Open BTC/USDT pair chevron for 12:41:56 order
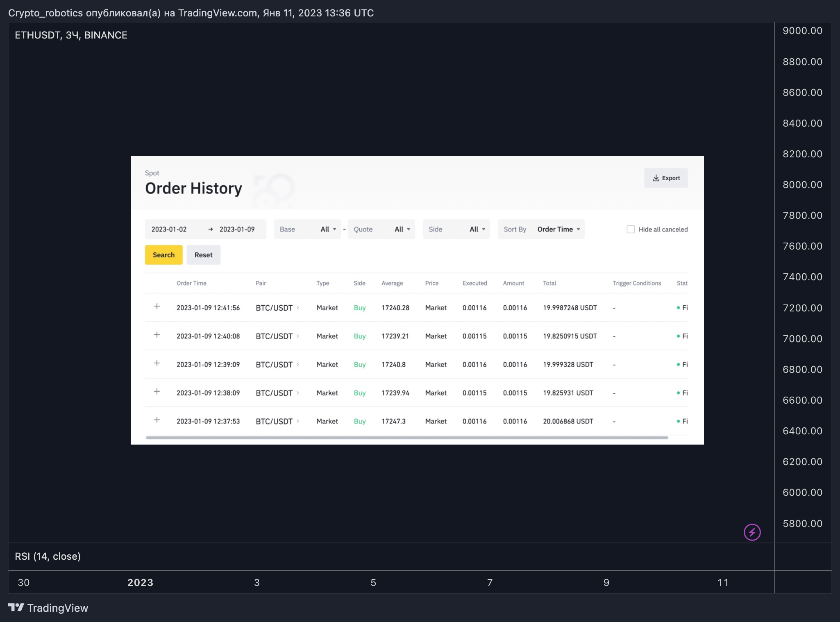The width and height of the screenshot is (840, 622). point(298,308)
